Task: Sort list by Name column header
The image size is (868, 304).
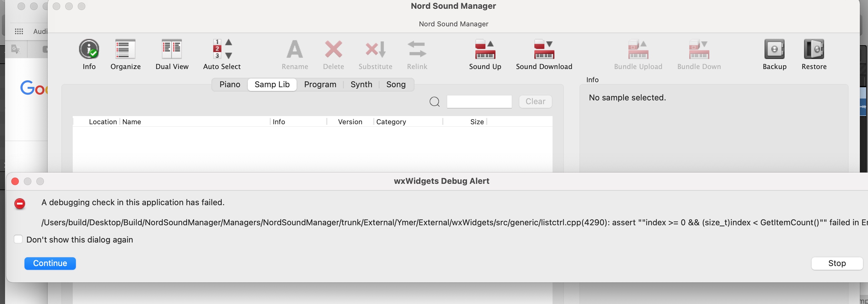Action: (132, 122)
